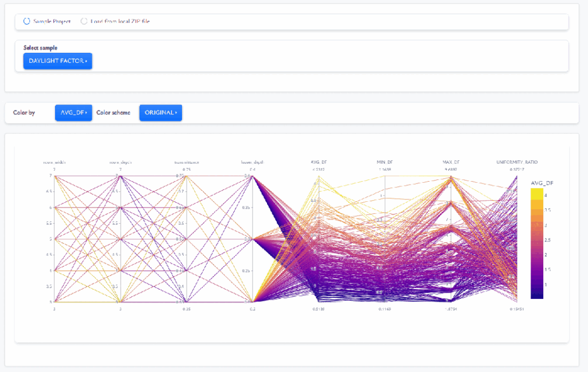Click the Select sample label

coord(40,48)
